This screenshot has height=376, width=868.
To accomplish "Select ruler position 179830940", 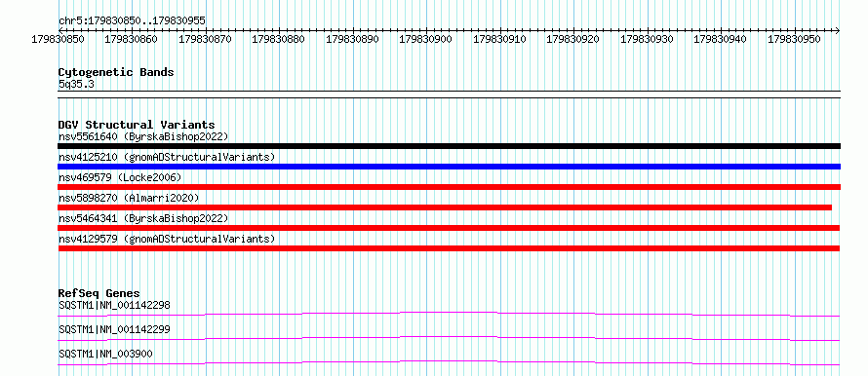I will coord(720,39).
